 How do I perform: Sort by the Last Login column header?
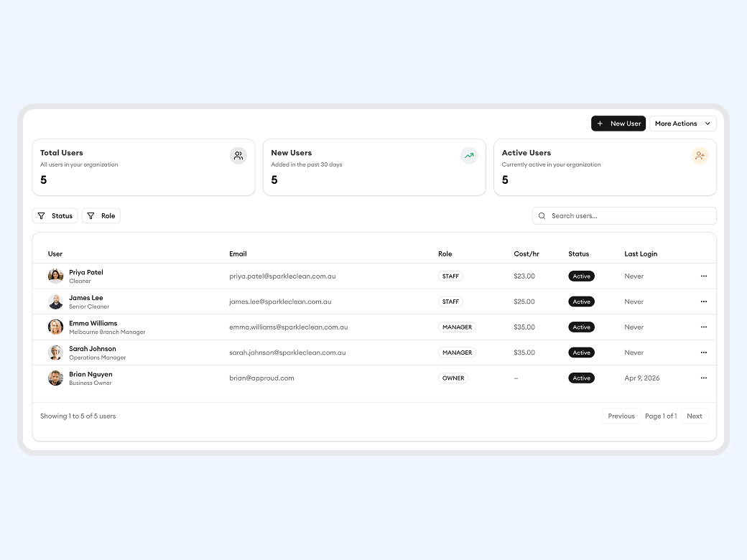pos(641,254)
